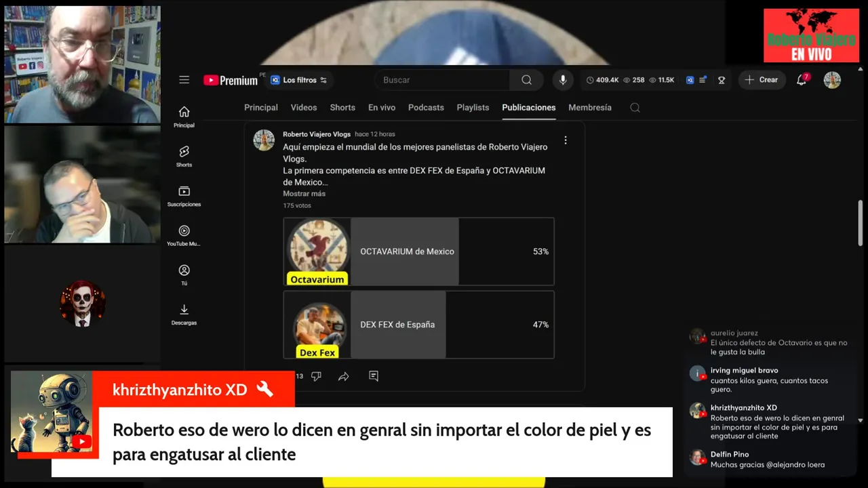The width and height of the screenshot is (868, 488).
Task: Switch to Shorts channel tab
Action: [x=342, y=108]
